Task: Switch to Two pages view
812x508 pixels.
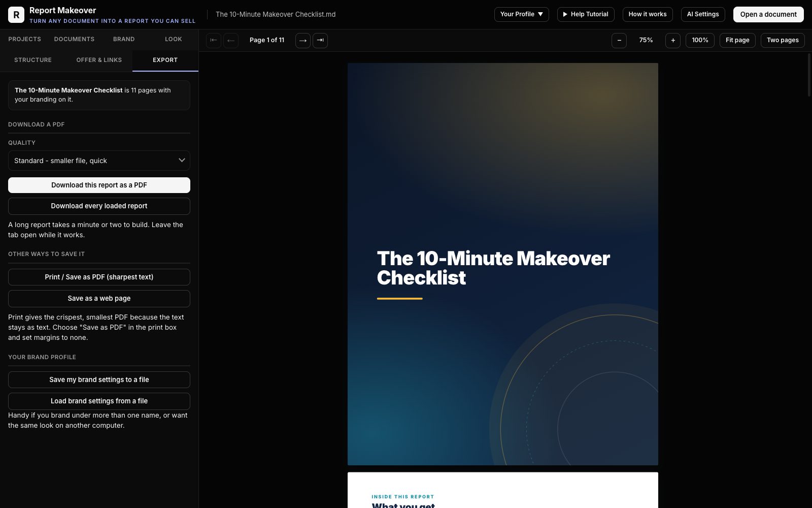Action: click(783, 40)
